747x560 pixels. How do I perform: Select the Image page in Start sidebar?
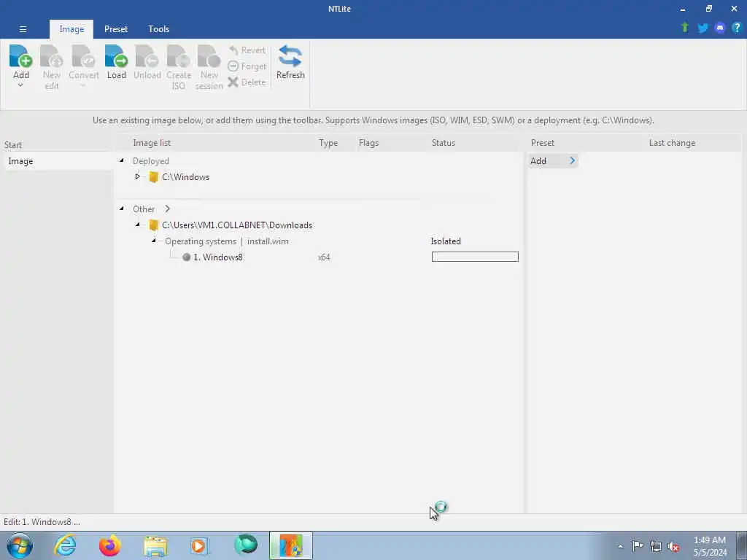click(58, 161)
